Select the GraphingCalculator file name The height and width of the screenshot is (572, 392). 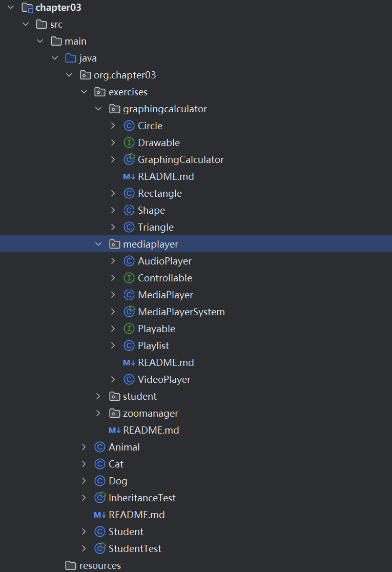click(181, 160)
